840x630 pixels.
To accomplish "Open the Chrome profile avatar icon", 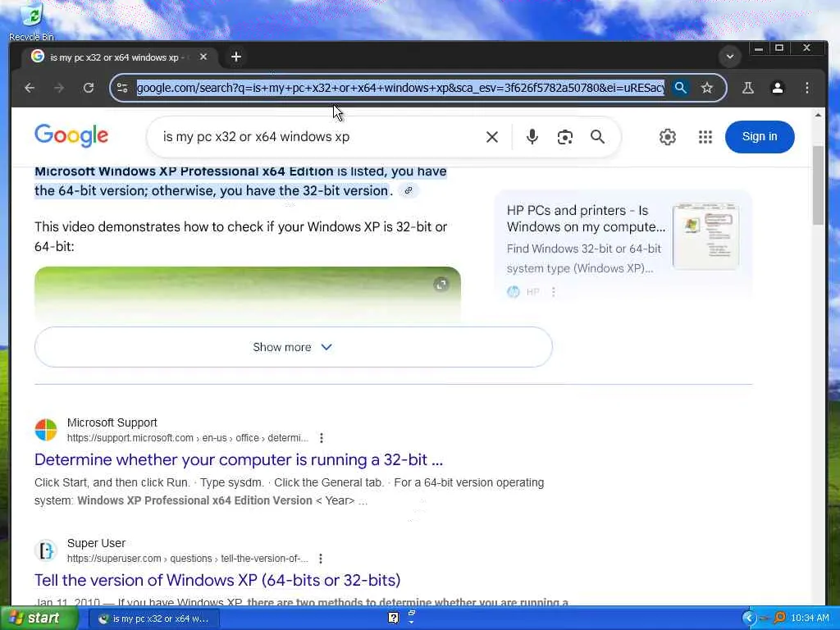I will pyautogui.click(x=778, y=88).
